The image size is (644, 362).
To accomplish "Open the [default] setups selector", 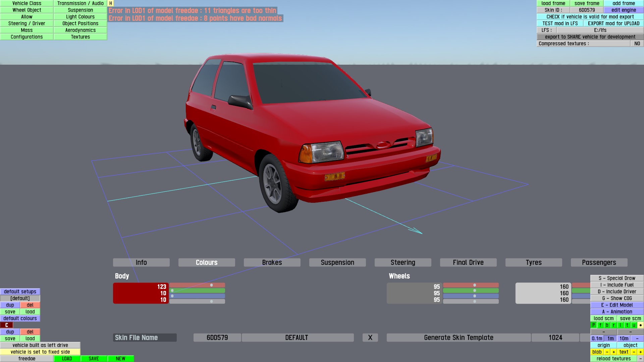I will tap(20, 298).
